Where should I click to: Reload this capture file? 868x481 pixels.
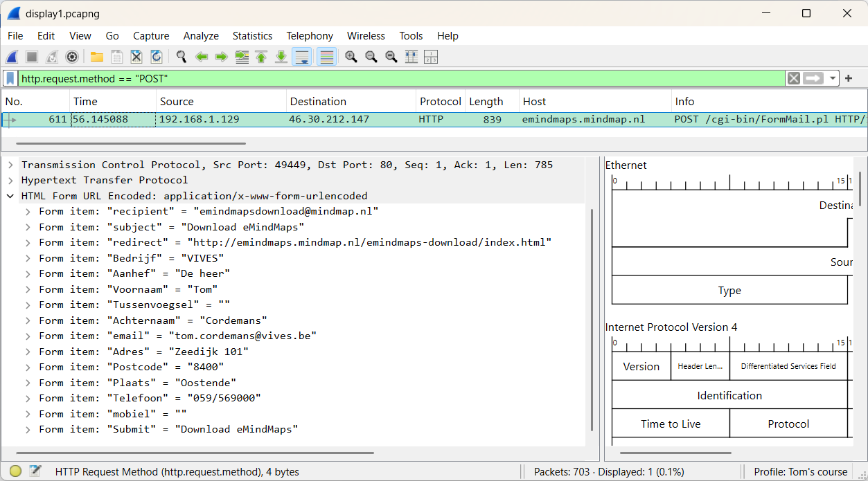pos(157,57)
